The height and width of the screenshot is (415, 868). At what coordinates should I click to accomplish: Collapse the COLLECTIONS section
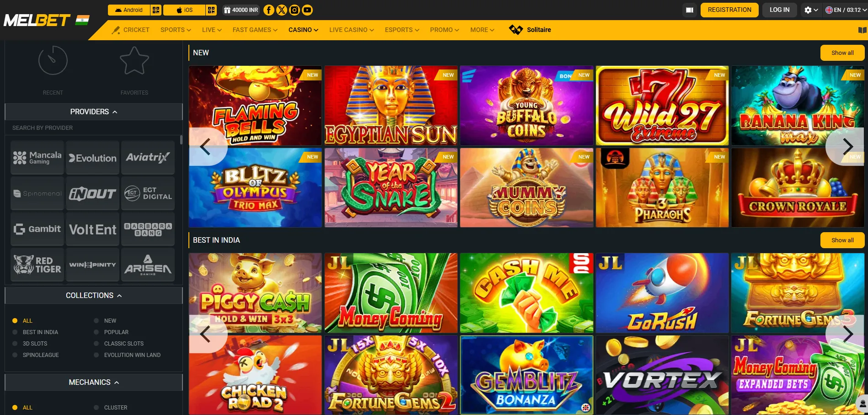94,296
